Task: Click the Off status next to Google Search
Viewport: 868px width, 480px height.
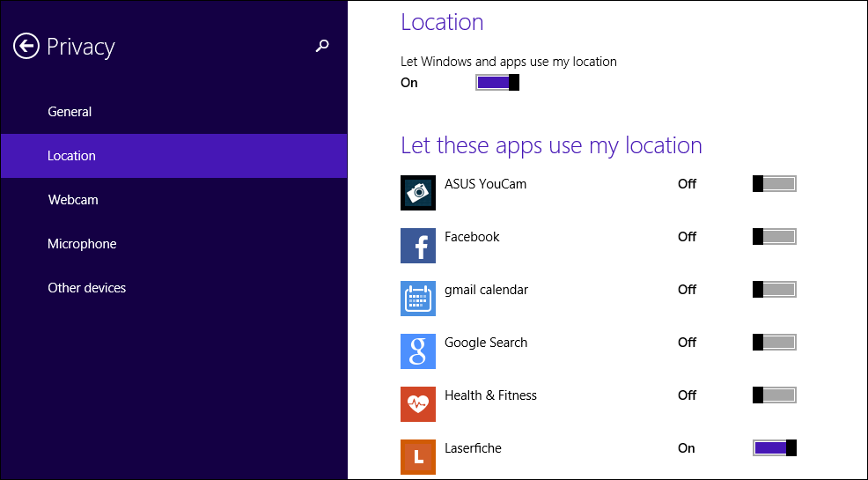Action: pos(687,343)
